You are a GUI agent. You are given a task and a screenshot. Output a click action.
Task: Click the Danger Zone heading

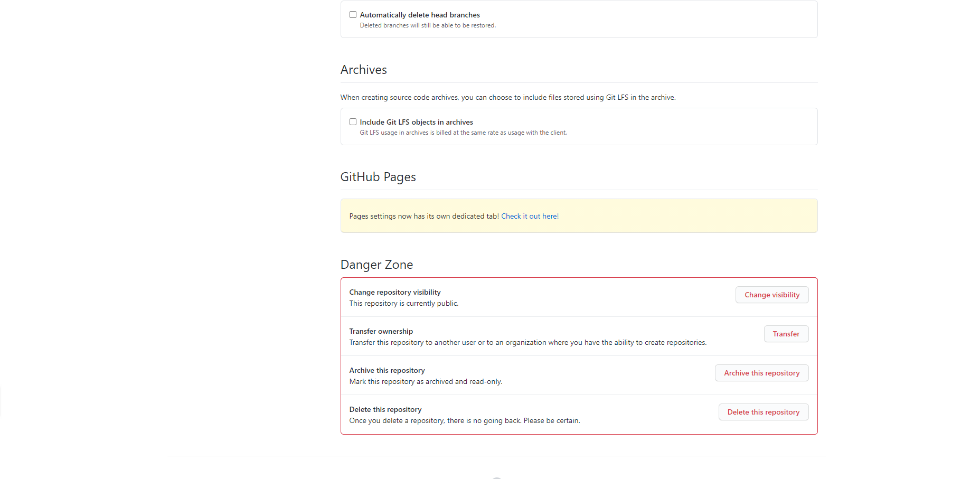tap(377, 265)
